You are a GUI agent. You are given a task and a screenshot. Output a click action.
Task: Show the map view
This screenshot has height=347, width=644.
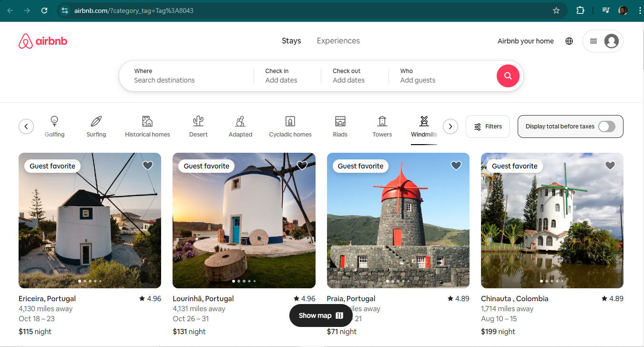320,315
